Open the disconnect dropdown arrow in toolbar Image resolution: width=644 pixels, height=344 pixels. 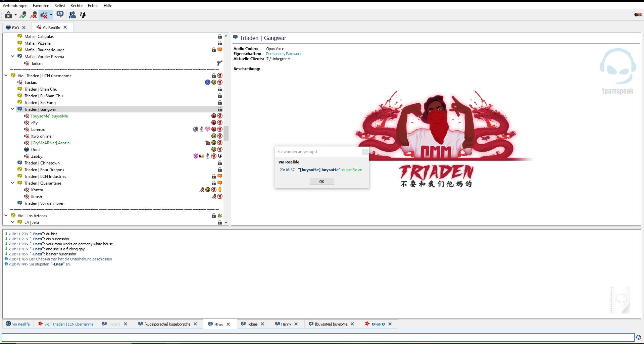[15, 15]
